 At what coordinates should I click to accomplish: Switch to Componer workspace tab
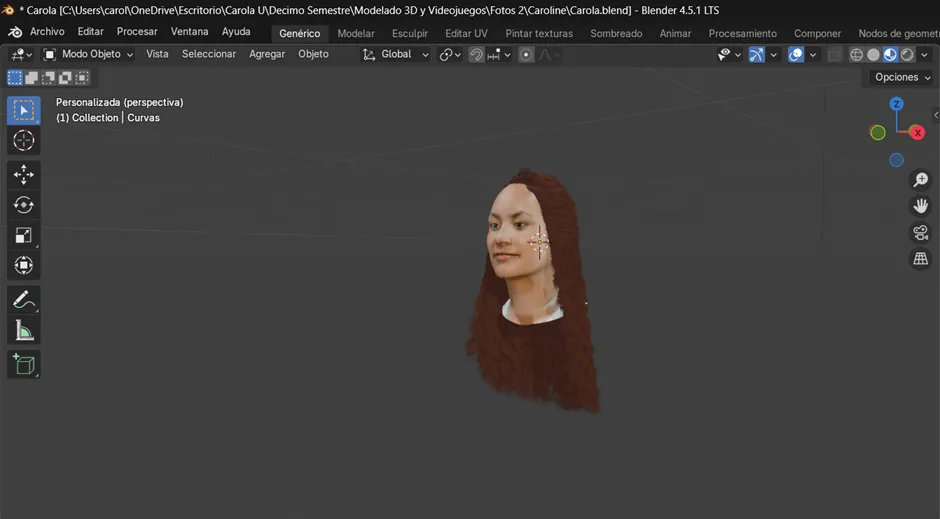(817, 34)
